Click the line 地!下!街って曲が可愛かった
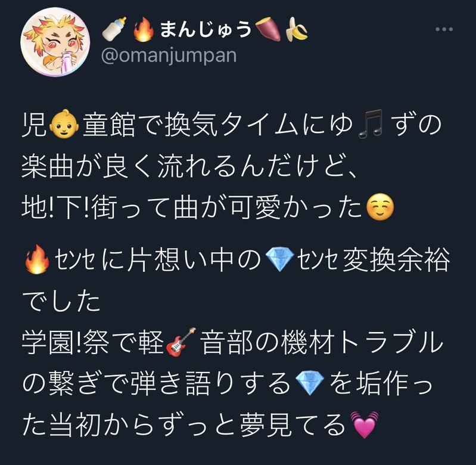Screen dimensions: 476x465 tap(208, 207)
